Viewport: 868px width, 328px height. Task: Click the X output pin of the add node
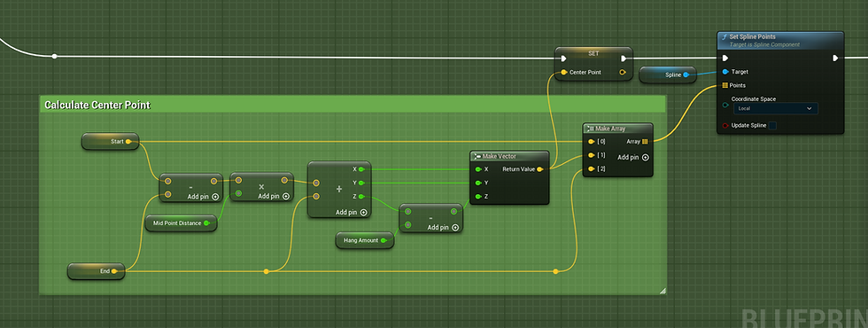361,169
